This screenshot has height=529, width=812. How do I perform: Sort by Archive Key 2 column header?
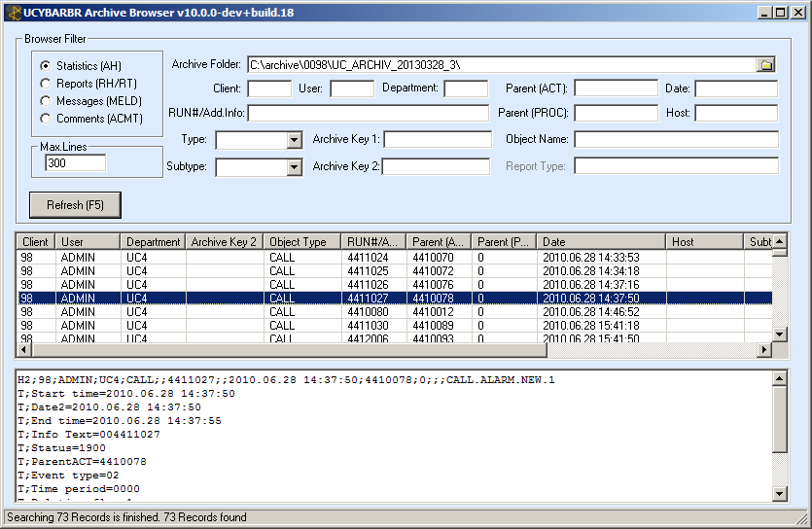tap(225, 242)
